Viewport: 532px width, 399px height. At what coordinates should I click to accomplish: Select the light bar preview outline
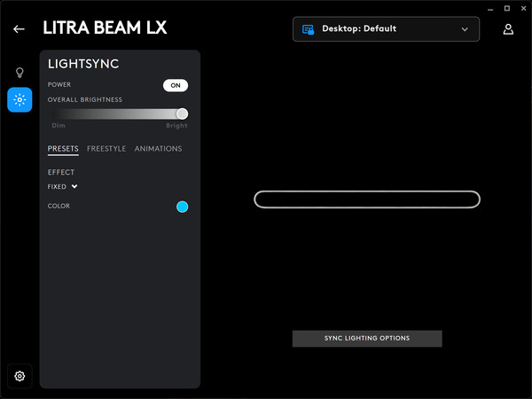click(x=367, y=199)
